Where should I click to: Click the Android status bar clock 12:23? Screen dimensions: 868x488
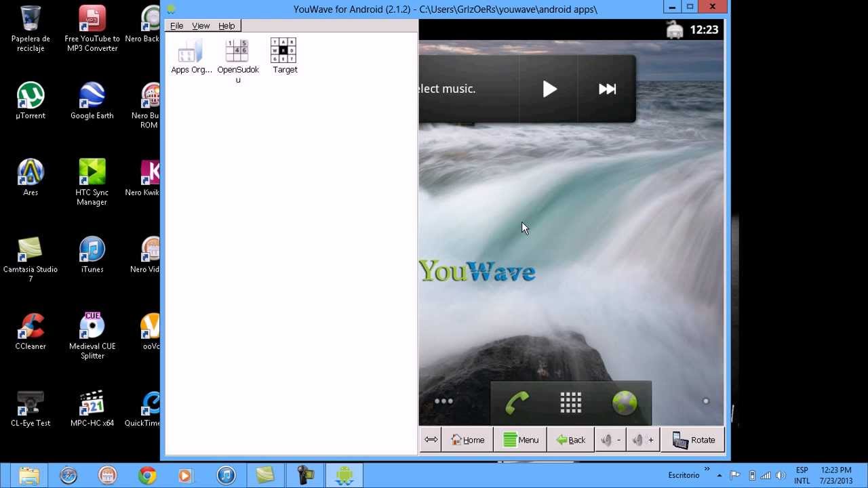click(704, 30)
